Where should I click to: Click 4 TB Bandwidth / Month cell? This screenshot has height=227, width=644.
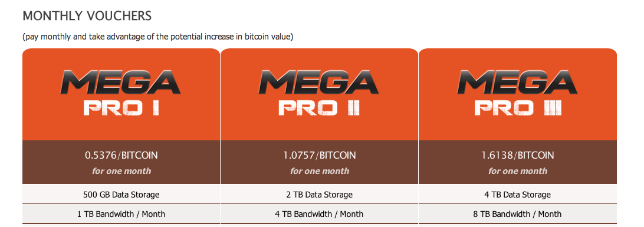pos(320,214)
